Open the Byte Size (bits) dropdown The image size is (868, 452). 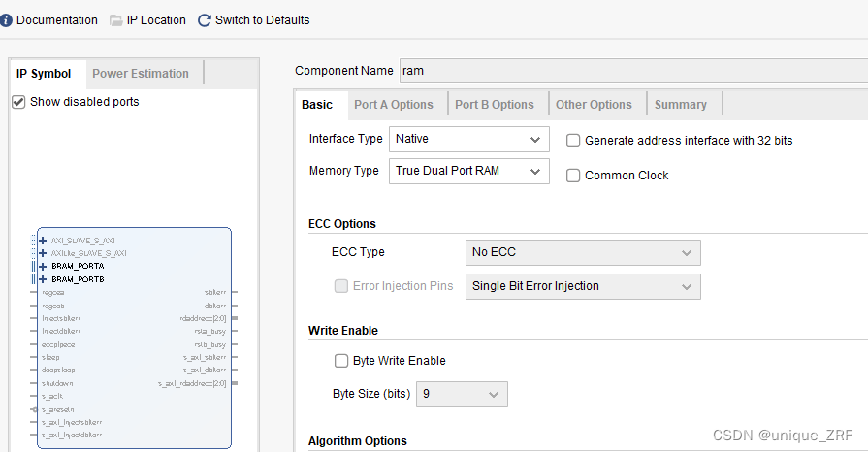462,394
